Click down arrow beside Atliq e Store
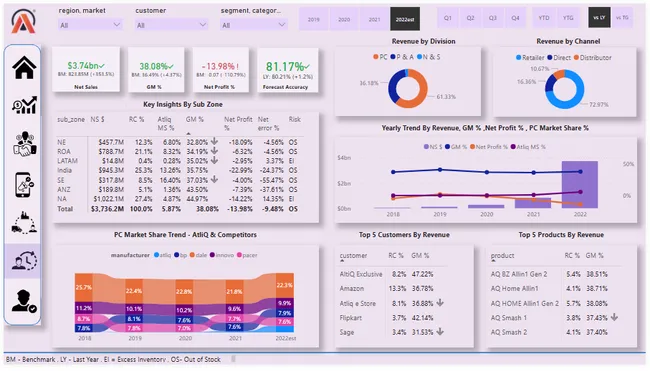The image size is (650, 371). click(x=440, y=303)
